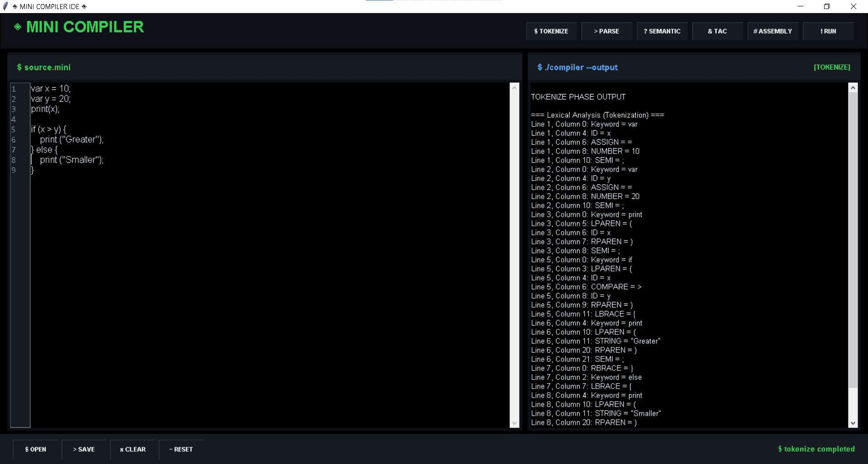This screenshot has width=868, height=464.
Task: Place cursor in source code line 'var x = 10;'
Action: [x=51, y=89]
